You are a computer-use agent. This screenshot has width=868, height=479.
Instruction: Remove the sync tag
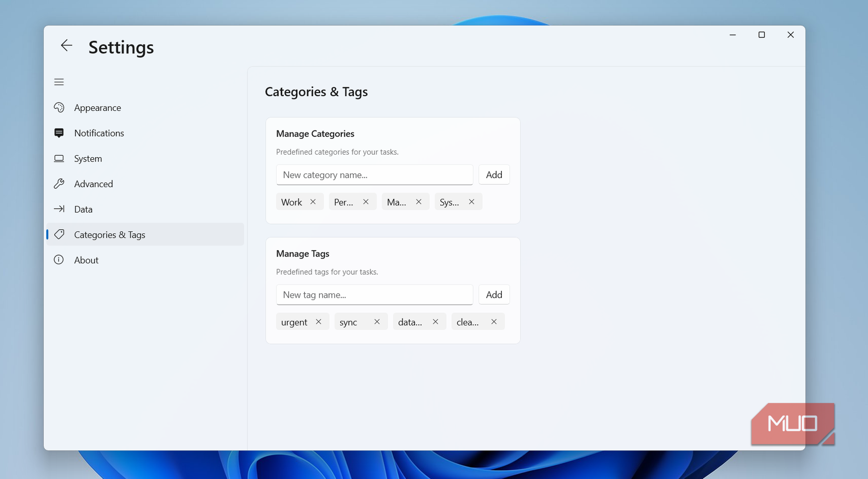(377, 321)
